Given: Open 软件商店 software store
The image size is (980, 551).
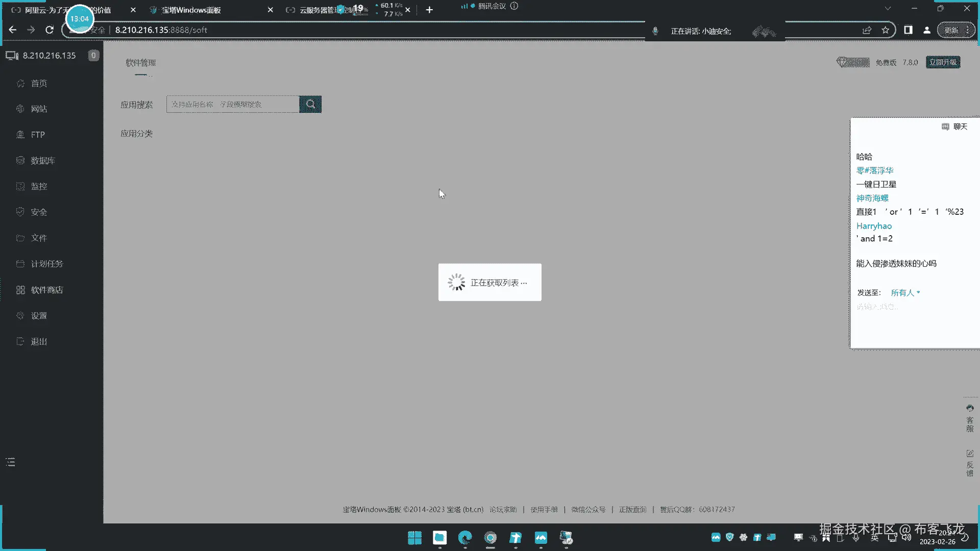Looking at the screenshot, I should (x=46, y=290).
